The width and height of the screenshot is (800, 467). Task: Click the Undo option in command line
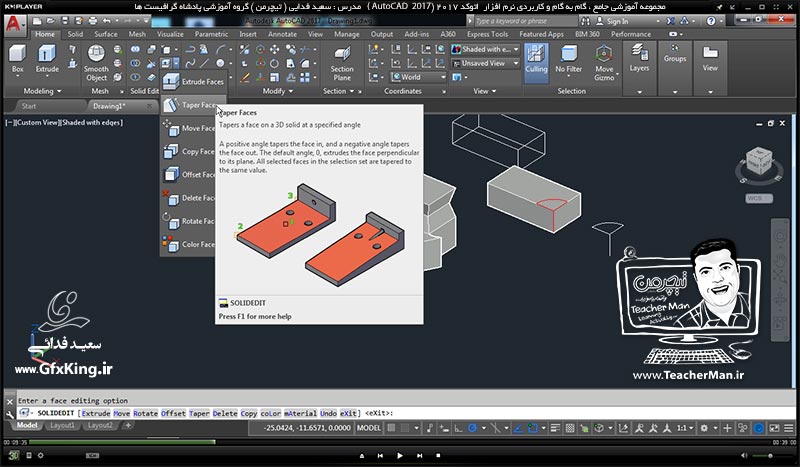[x=328, y=413]
